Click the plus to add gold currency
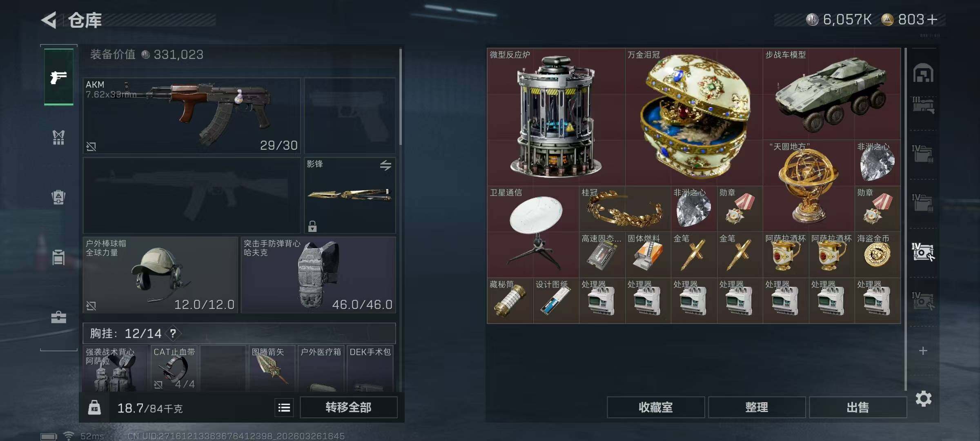This screenshot has width=980, height=441. (x=932, y=20)
